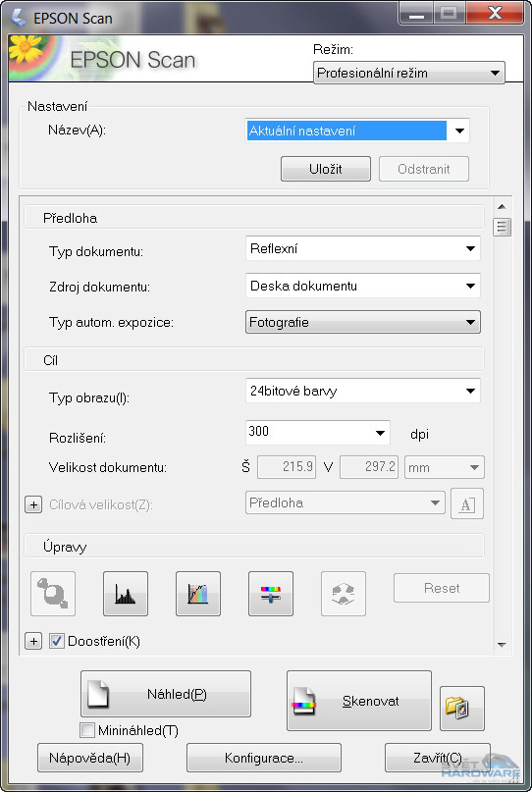Click the Zavřít(C) button
532x792 pixels.
[x=438, y=758]
